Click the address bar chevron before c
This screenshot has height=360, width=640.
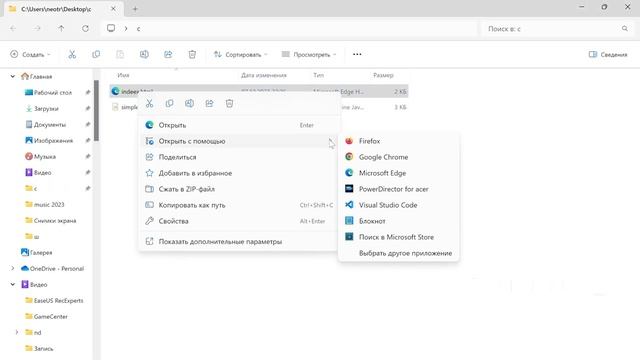126,29
